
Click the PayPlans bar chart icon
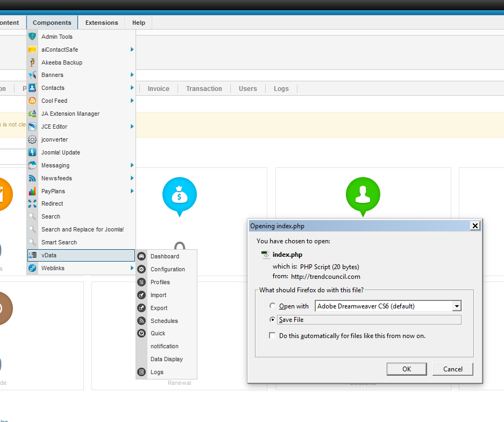pos(32,191)
